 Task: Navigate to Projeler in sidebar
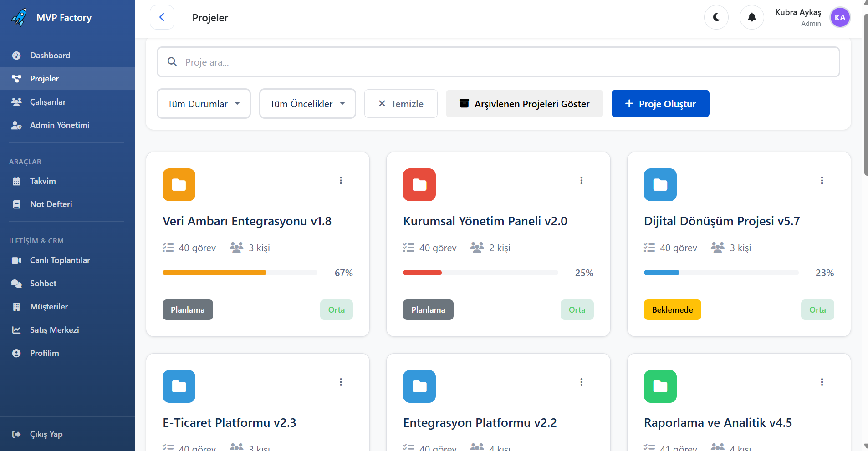click(x=44, y=78)
